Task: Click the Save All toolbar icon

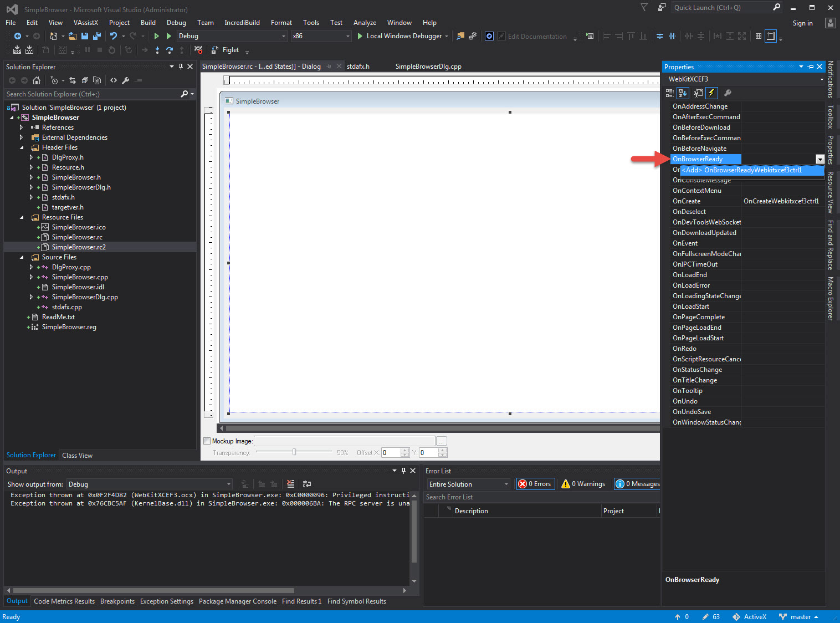Action: click(97, 36)
